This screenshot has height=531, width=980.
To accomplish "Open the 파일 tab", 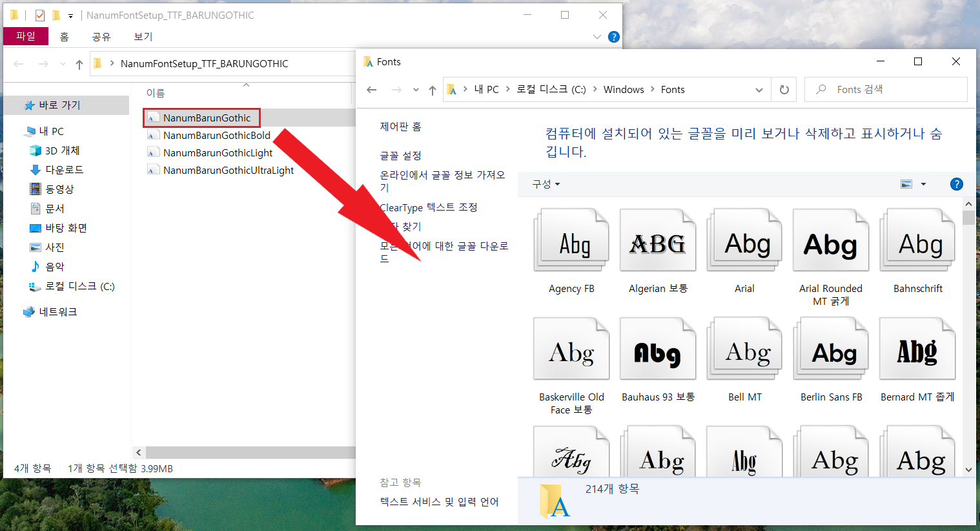I will (26, 36).
